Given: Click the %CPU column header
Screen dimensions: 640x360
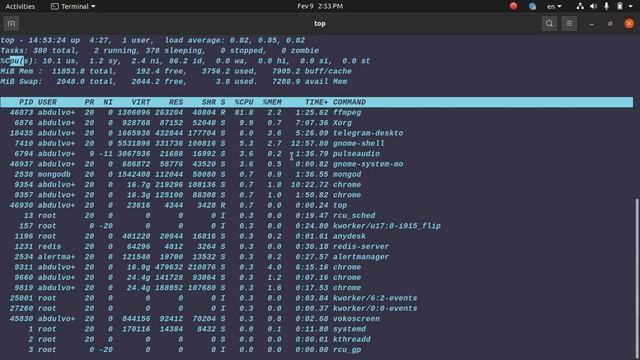Looking at the screenshot, I should pyautogui.click(x=244, y=102).
